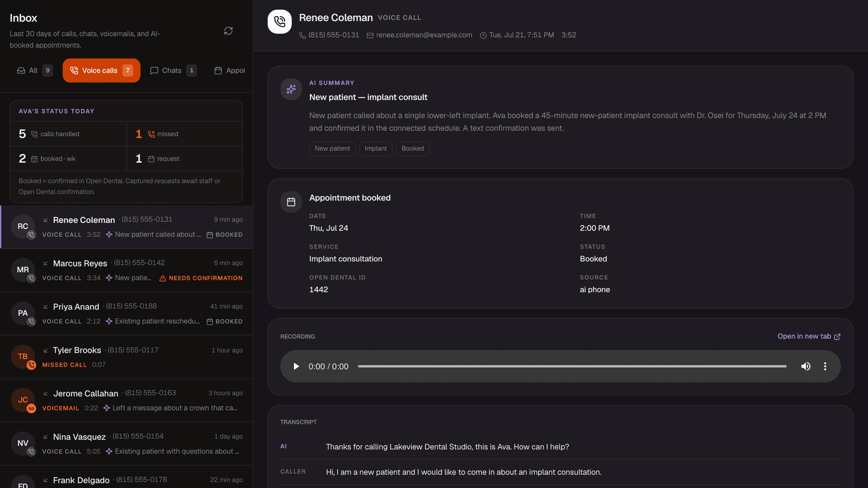Mute the recording volume icon
The width and height of the screenshot is (868, 488).
coord(806,367)
